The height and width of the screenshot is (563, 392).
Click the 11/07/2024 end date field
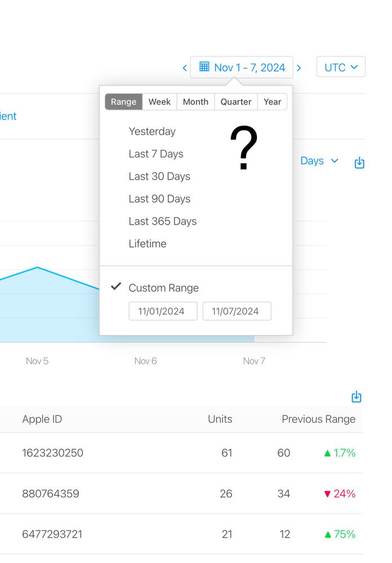click(237, 311)
